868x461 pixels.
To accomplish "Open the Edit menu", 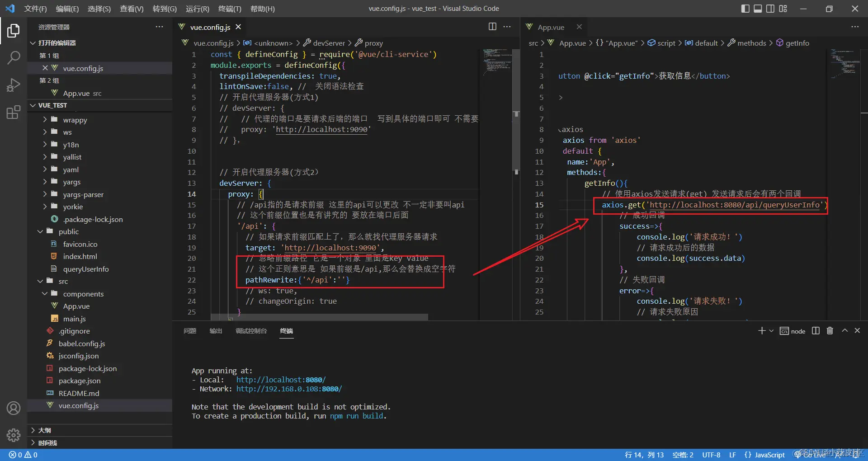I will 67,9.
